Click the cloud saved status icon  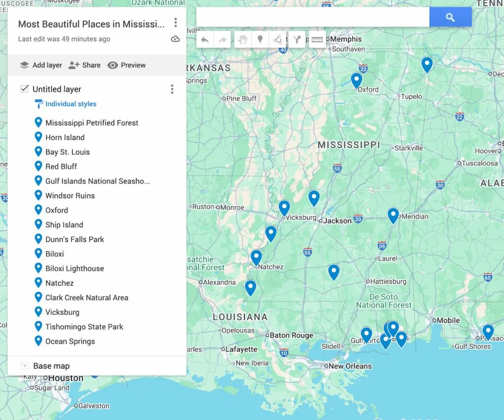point(175,39)
